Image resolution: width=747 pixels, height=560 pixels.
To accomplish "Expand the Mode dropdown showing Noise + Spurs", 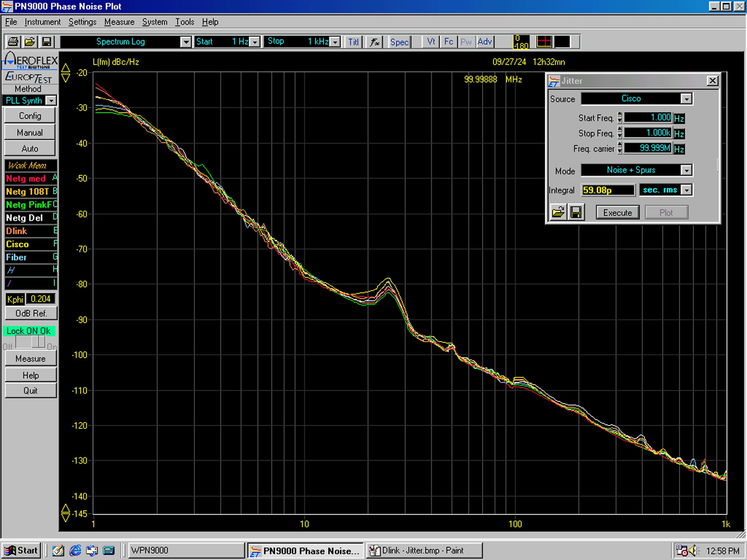I will (x=686, y=170).
